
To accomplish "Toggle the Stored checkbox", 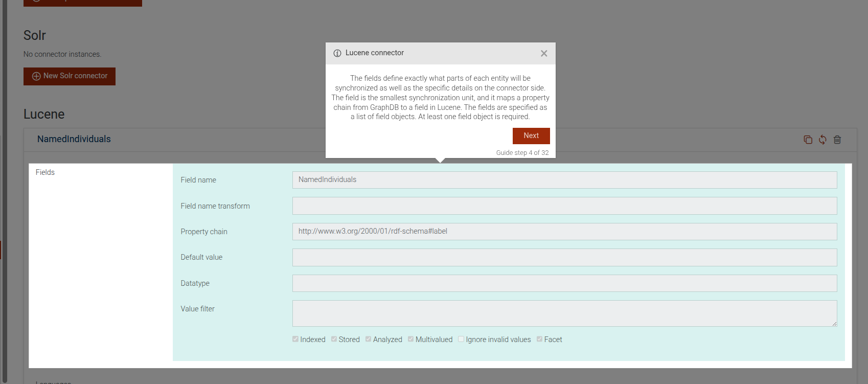I will pos(334,339).
